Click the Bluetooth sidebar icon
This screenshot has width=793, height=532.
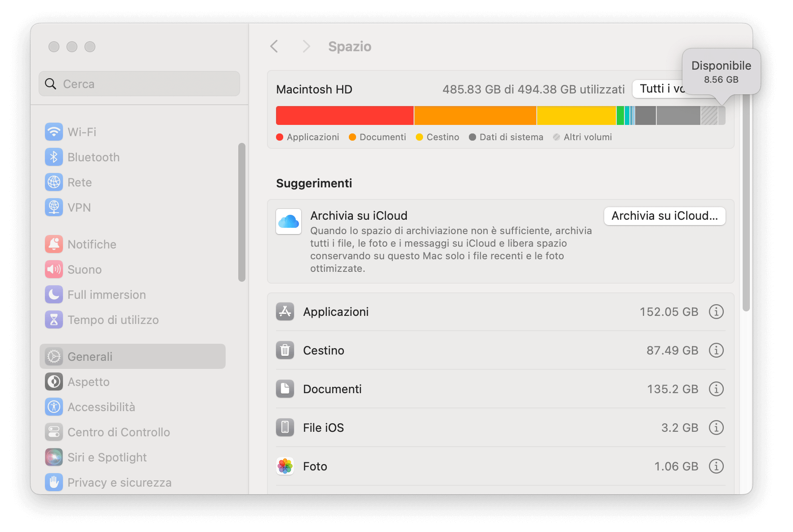point(54,157)
